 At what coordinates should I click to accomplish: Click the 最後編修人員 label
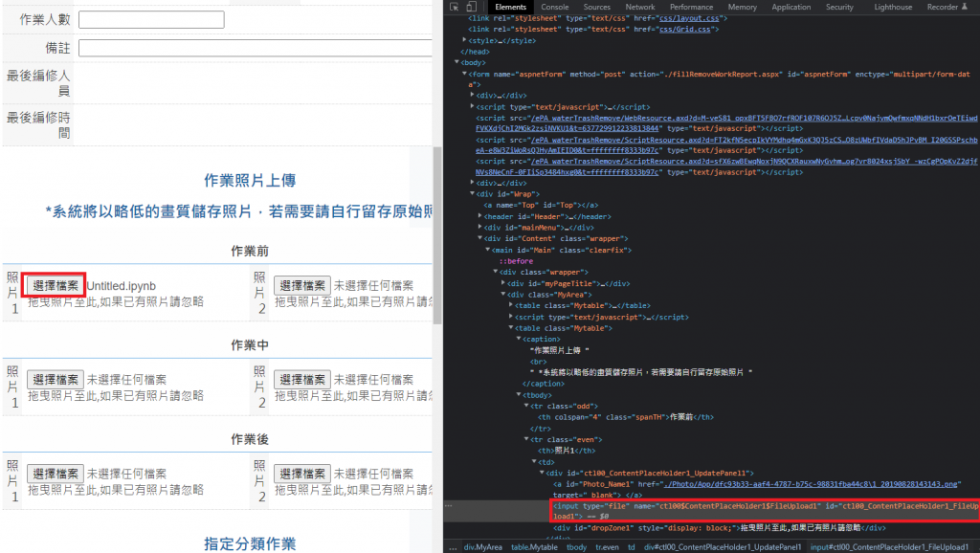[38, 83]
